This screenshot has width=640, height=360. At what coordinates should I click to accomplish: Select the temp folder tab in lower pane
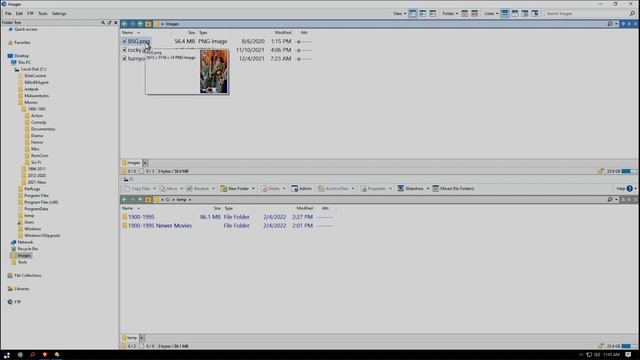pyautogui.click(x=129, y=338)
